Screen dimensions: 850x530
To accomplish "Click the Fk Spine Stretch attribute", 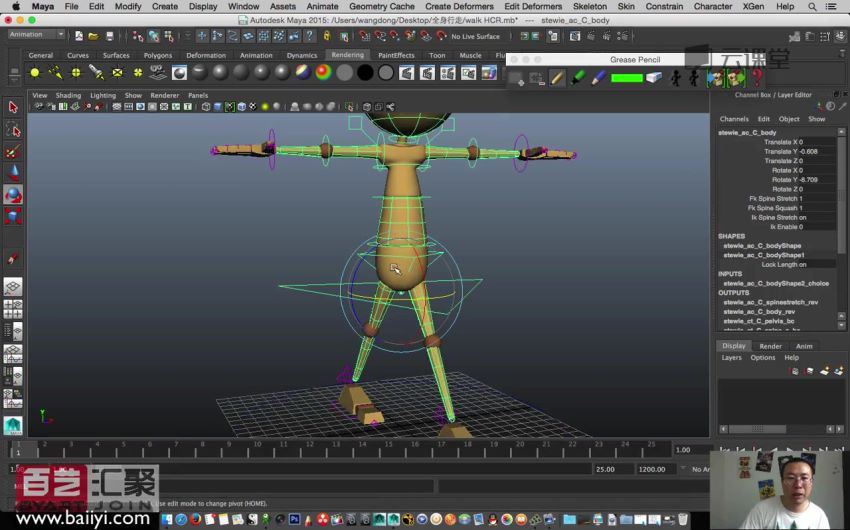I will (776, 199).
